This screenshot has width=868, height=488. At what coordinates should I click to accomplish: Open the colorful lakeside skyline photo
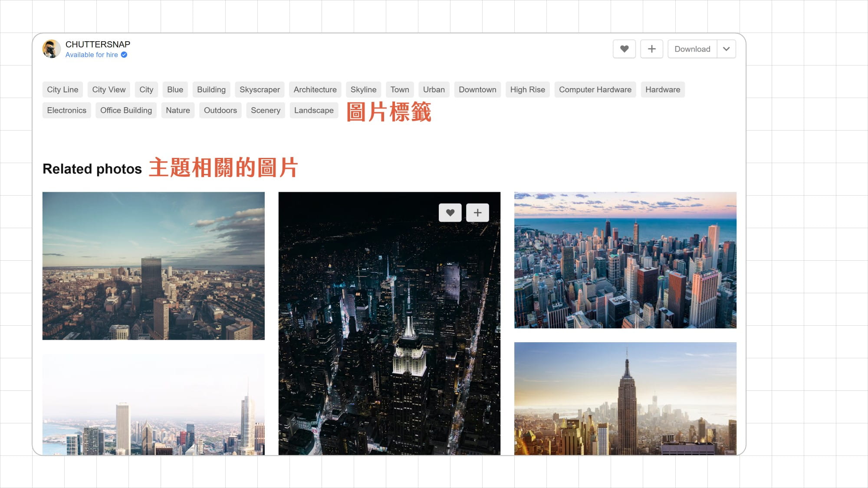pos(625,260)
